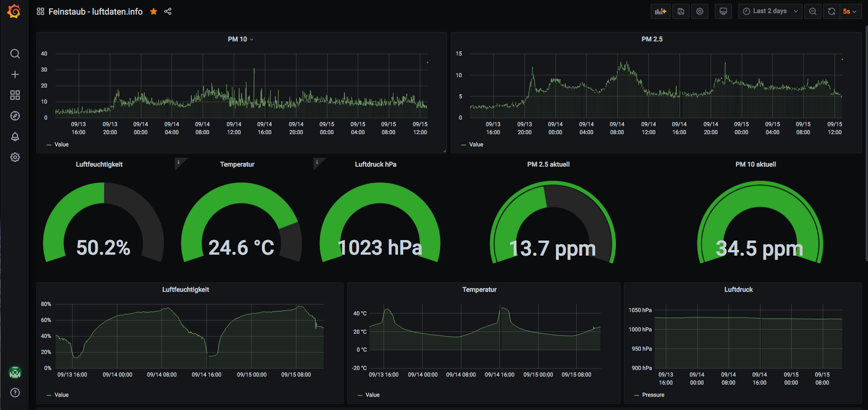This screenshot has width=868, height=410.
Task: Open the Alerting bell icon
Action: pyautogui.click(x=15, y=137)
